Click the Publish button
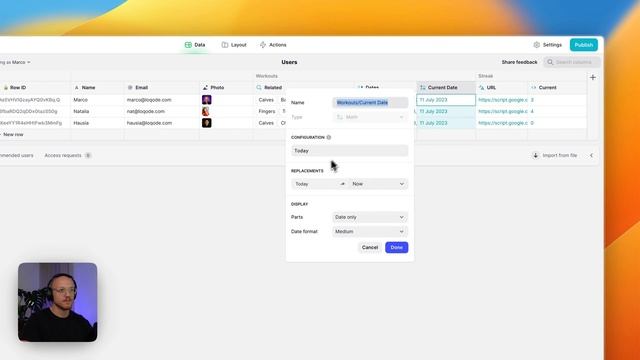Viewport: 640px width, 360px height. 584,45
